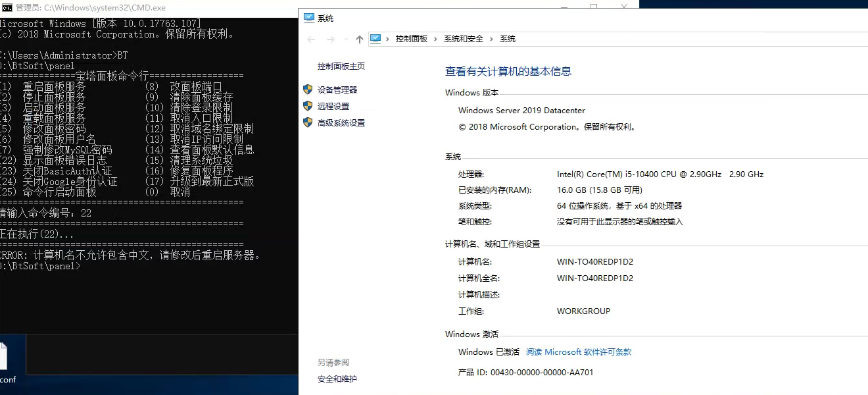This screenshot has width=868, height=395.
Task: Click the pen and touch value 没有可用于此显示器的笔或触控输入
Action: tap(620, 222)
